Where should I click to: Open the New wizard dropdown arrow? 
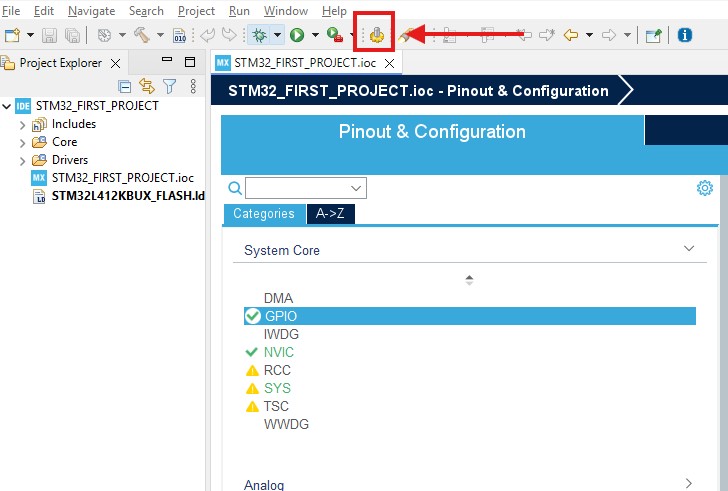click(x=30, y=35)
